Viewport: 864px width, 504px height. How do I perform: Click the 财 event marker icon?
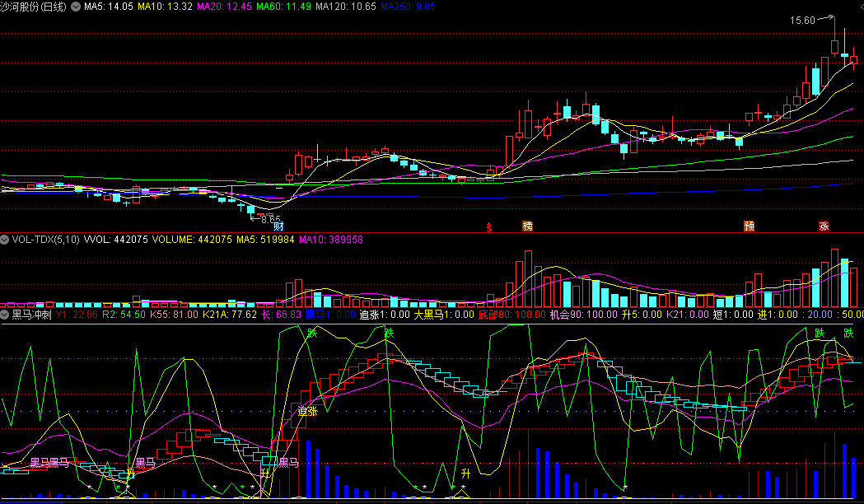coord(279,226)
